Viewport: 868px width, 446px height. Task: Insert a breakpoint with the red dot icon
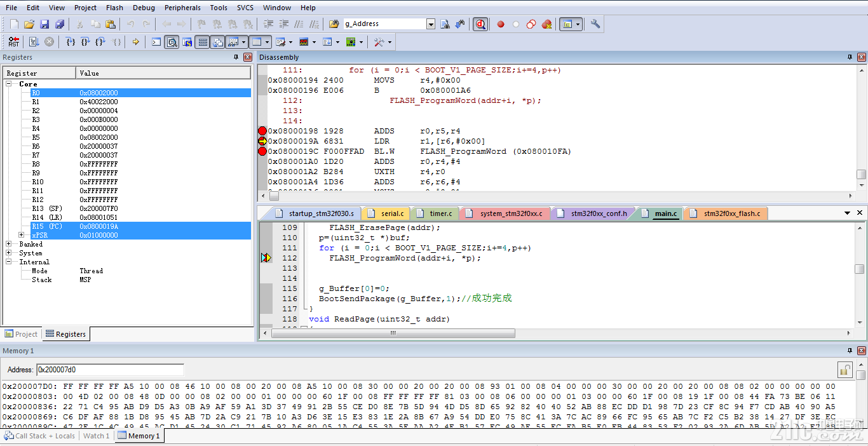501,24
